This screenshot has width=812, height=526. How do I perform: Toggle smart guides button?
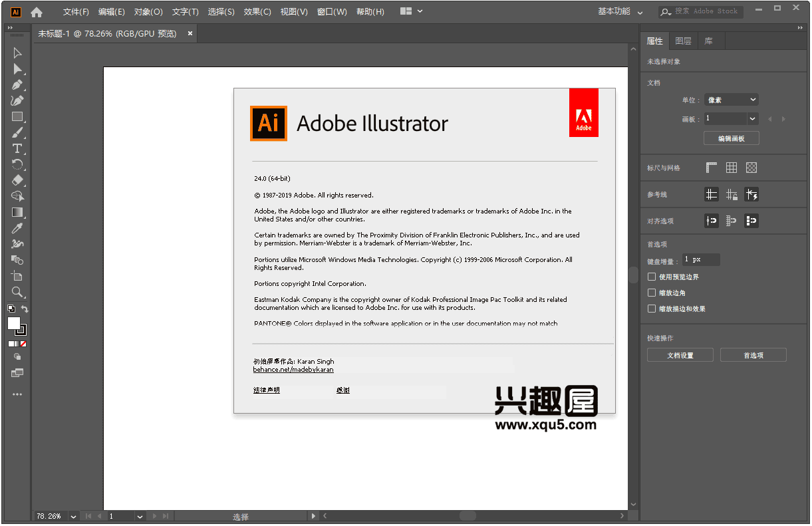(751, 194)
